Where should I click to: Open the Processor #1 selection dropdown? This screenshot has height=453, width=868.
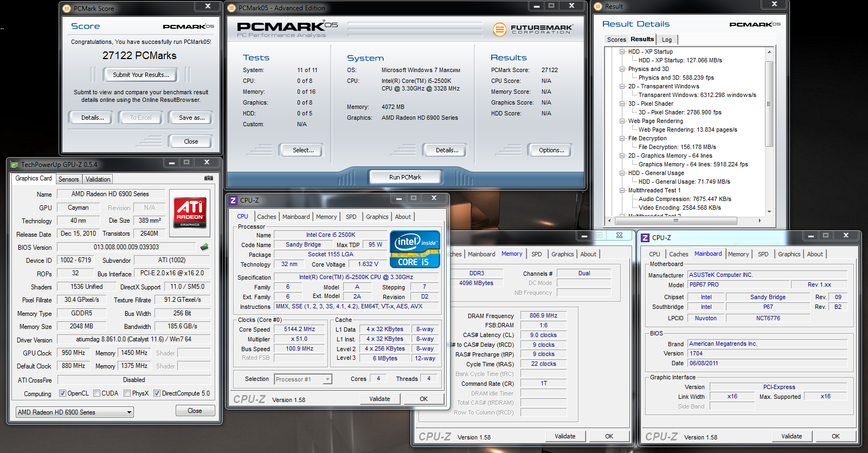coord(303,379)
